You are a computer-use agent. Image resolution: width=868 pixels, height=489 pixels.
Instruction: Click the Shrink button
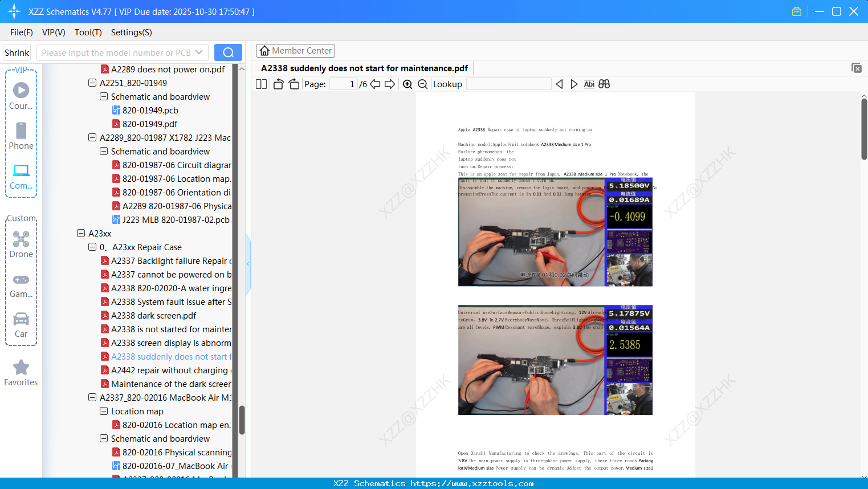[17, 52]
